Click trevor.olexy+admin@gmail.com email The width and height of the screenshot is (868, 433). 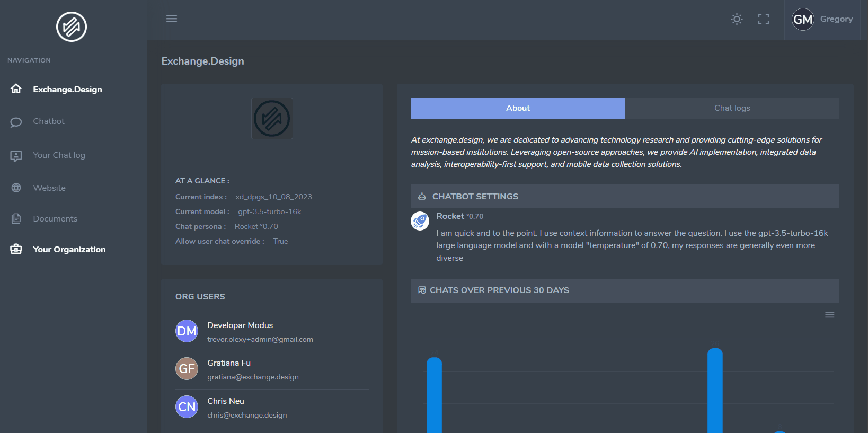tap(260, 340)
